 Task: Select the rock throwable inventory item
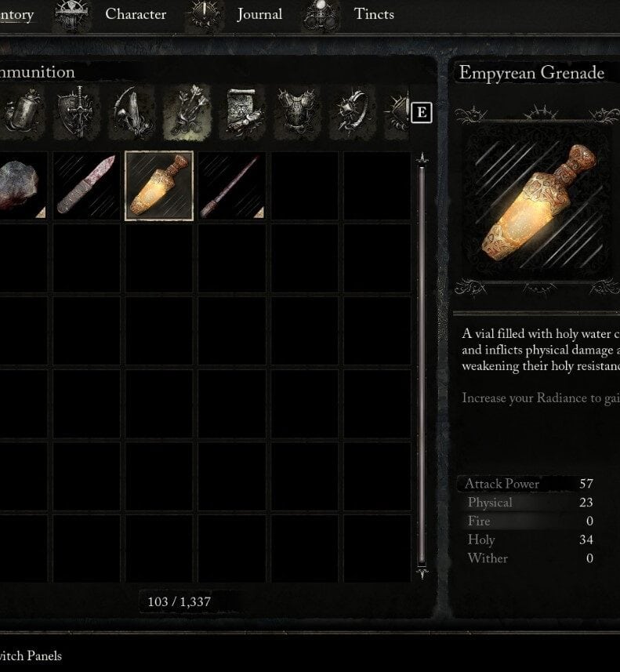[x=22, y=186]
